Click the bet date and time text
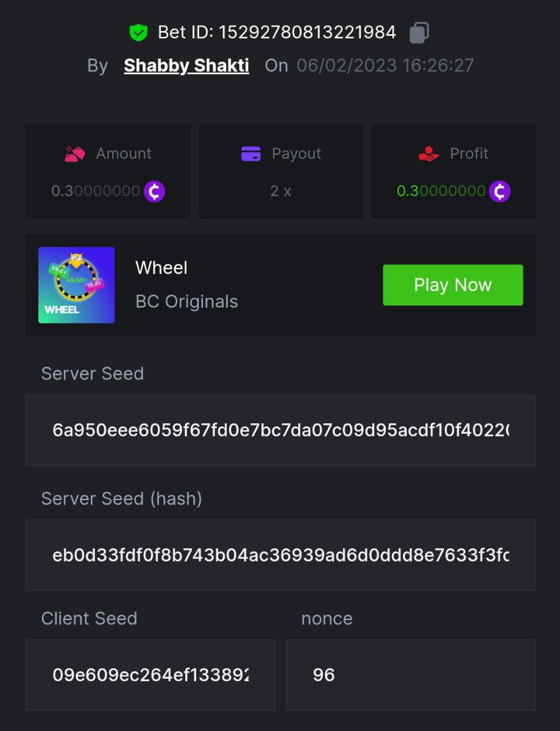The height and width of the screenshot is (731, 560). pos(385,66)
